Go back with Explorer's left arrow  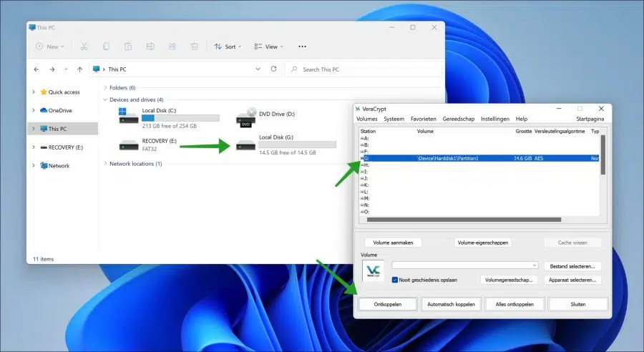click(x=36, y=69)
